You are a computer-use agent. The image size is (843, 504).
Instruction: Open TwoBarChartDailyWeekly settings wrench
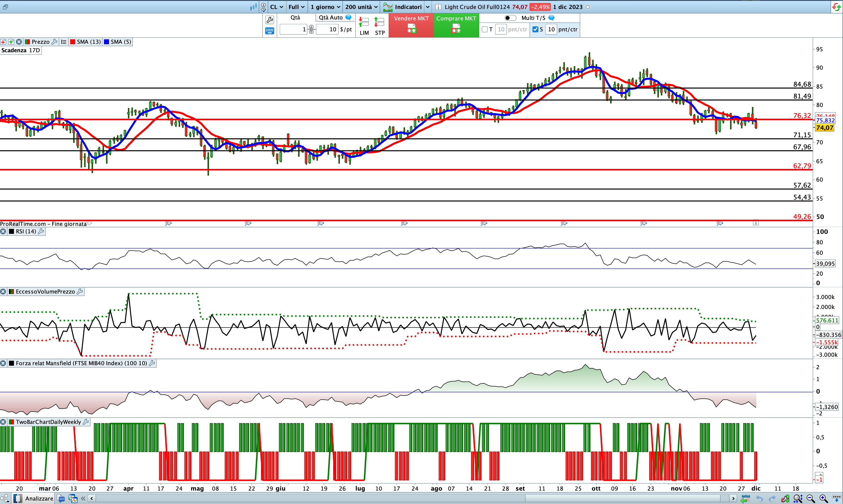[86, 422]
